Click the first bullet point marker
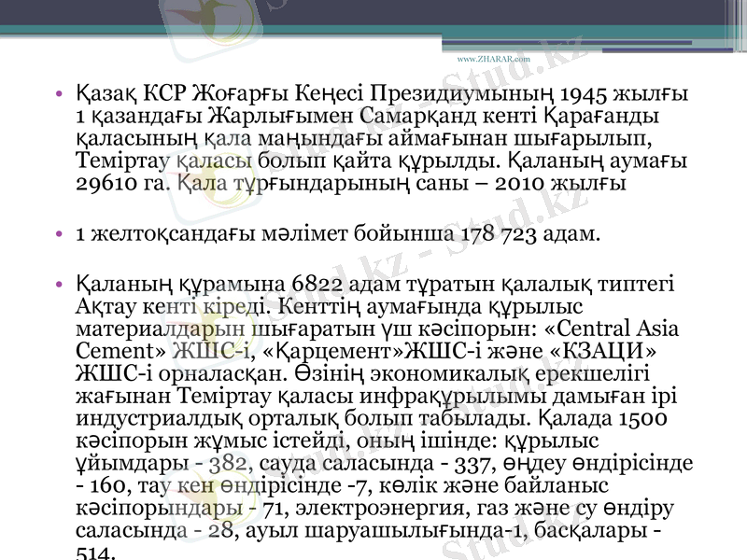Image resolution: width=747 pixels, height=560 pixels. 58,91
